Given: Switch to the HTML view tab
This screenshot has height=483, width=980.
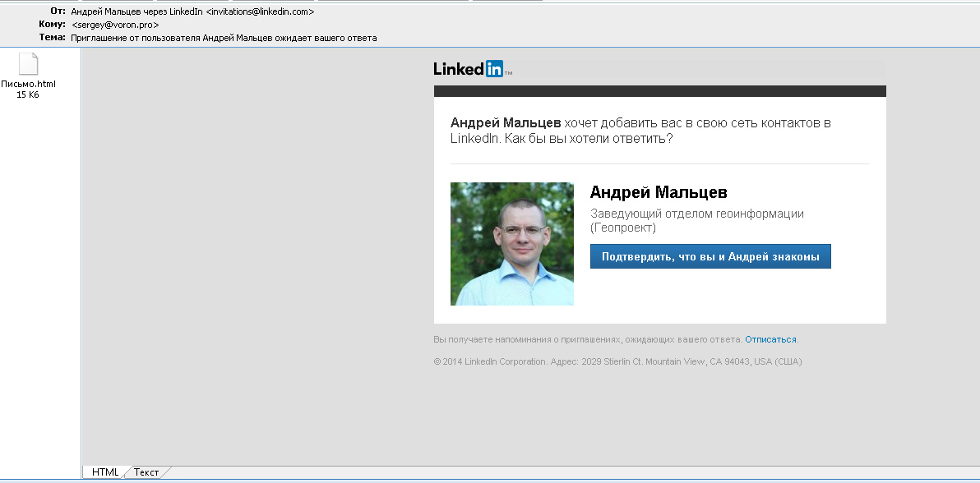Looking at the screenshot, I should (105, 471).
